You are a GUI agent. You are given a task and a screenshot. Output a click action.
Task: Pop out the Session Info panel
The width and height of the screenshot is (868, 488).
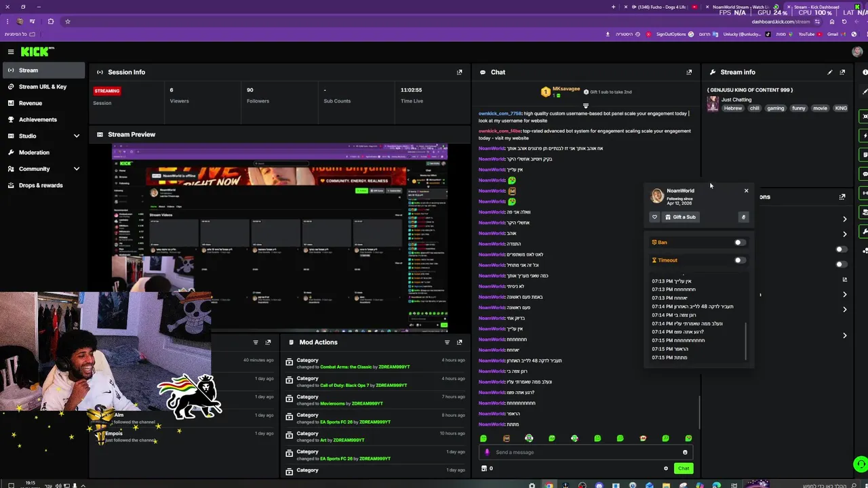[x=459, y=72]
